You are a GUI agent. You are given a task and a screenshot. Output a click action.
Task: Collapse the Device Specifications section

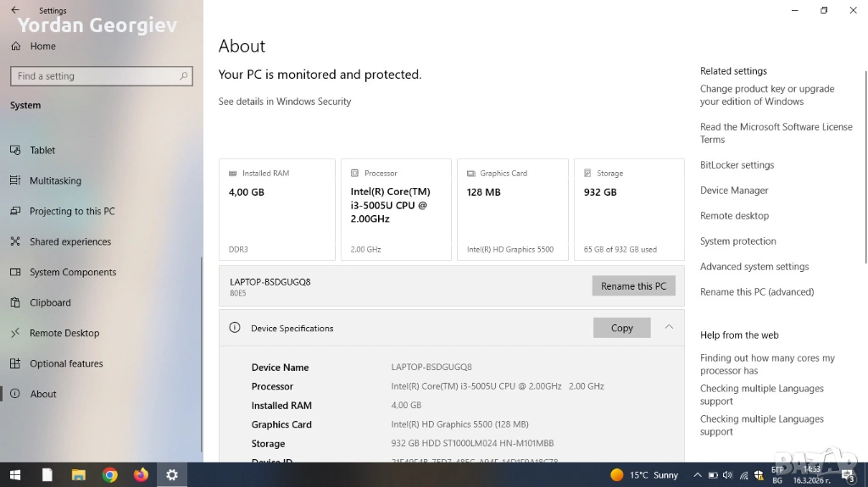point(669,328)
